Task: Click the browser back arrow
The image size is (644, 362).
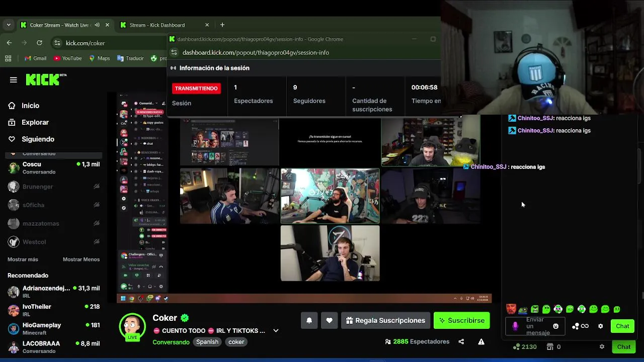Action: (9, 43)
